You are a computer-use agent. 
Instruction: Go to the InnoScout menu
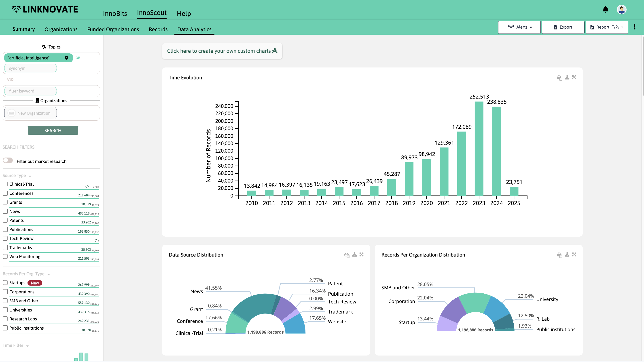tap(152, 13)
